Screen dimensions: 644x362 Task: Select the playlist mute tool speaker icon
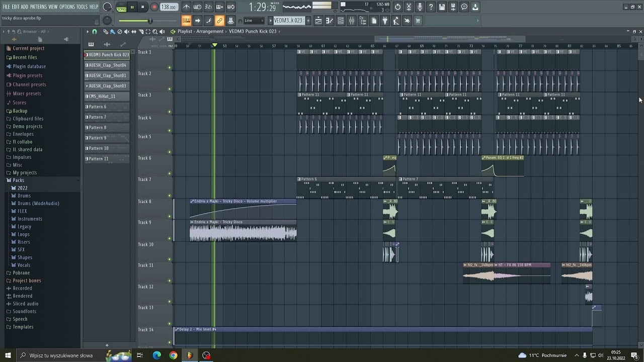(x=126, y=32)
